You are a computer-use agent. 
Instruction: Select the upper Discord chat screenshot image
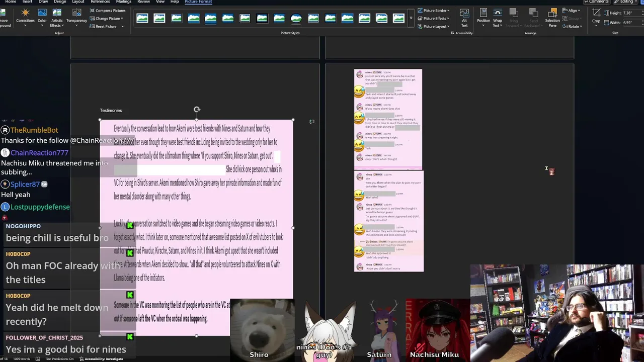tap(388, 119)
